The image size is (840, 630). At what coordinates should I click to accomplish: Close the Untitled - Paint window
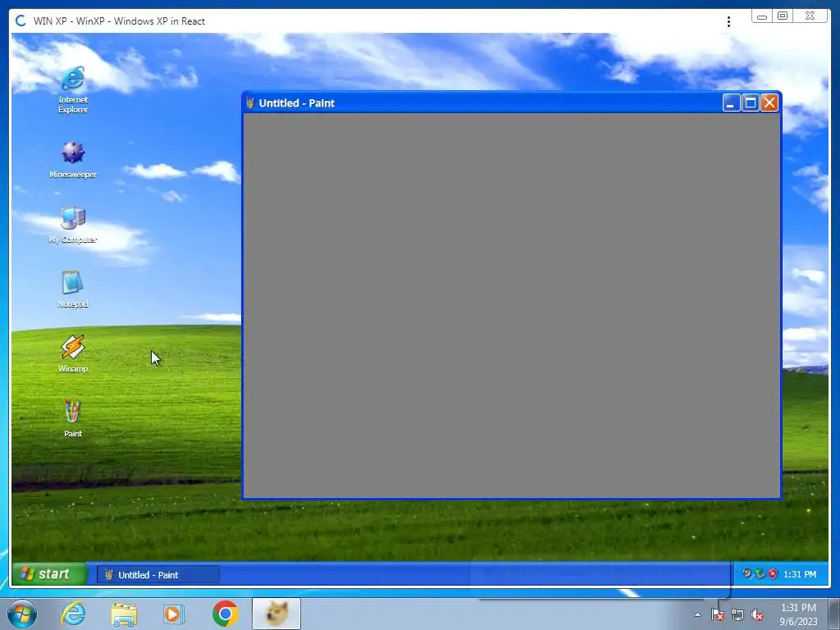769,103
